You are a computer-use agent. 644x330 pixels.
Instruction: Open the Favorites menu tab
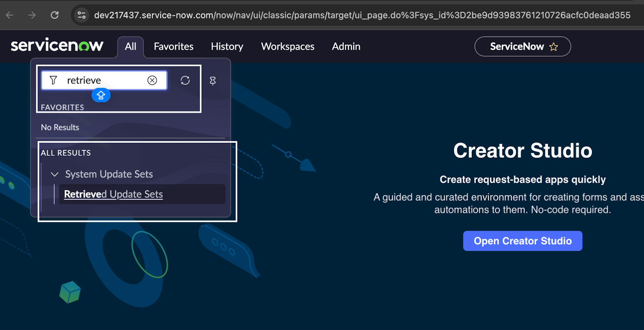click(173, 46)
